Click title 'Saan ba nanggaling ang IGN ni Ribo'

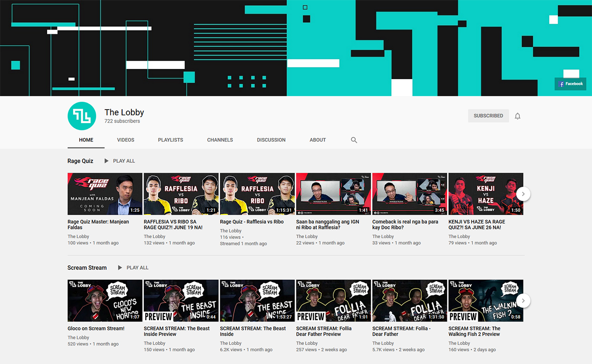pos(327,225)
